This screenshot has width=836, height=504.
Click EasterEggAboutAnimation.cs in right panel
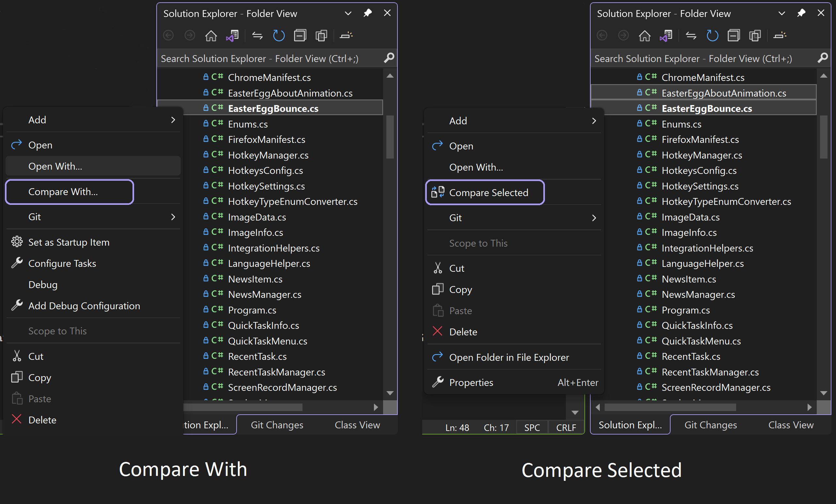(724, 93)
